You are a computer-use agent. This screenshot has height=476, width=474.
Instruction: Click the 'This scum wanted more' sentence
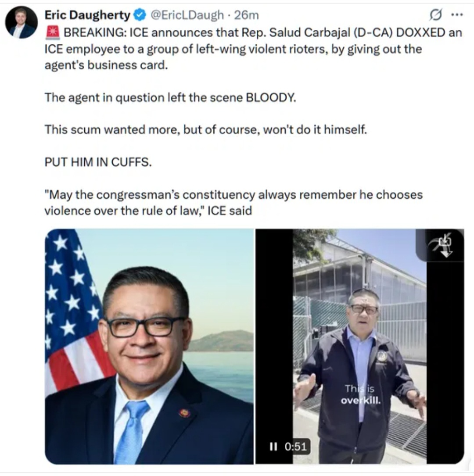206,130
